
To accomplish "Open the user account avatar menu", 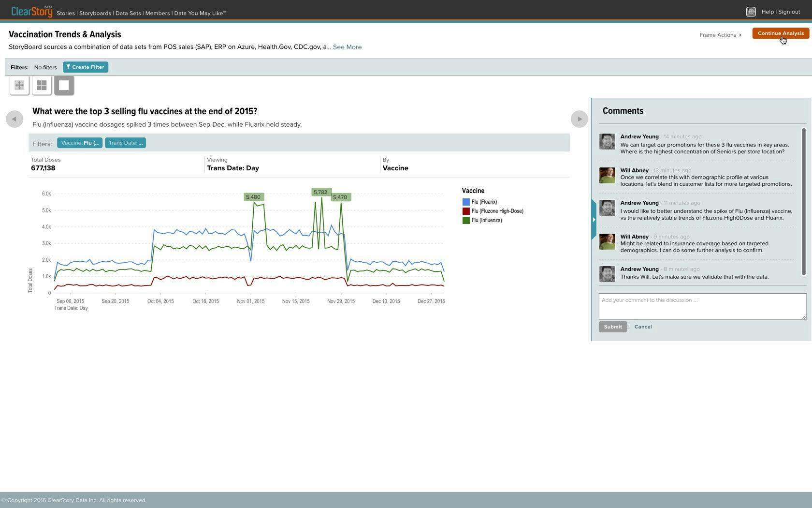I will [x=751, y=11].
